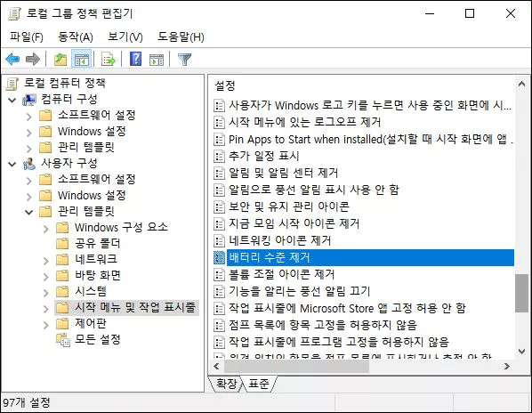This screenshot has width=532, height=413.
Task: Click the 모든 설정 folder icon
Action: [63, 340]
